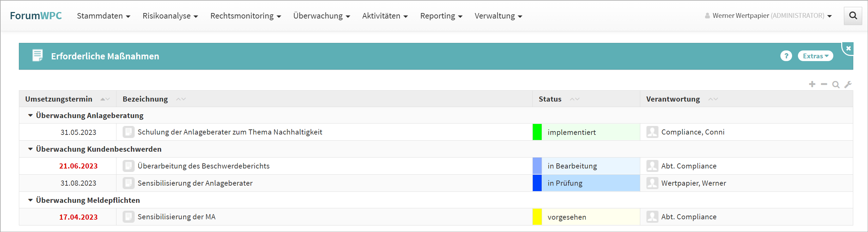Open Sensibilisierung der Anlageberater entry
The height and width of the screenshot is (232, 868).
pyautogui.click(x=195, y=183)
